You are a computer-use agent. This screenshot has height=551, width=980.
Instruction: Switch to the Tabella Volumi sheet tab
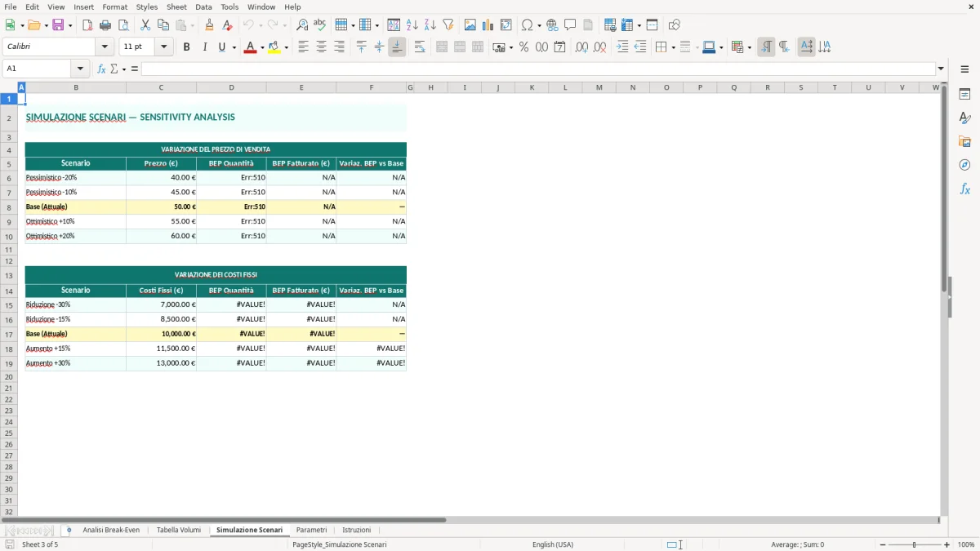[179, 531]
